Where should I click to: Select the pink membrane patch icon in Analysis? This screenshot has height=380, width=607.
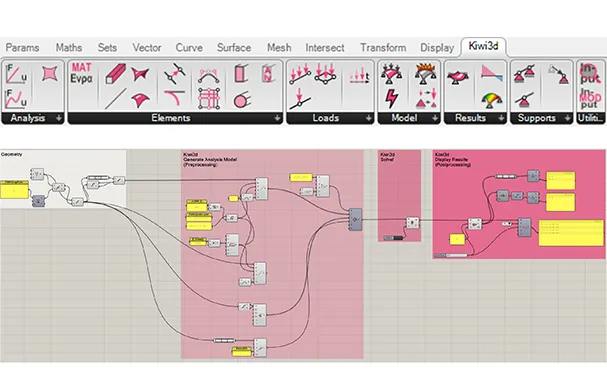(50, 73)
